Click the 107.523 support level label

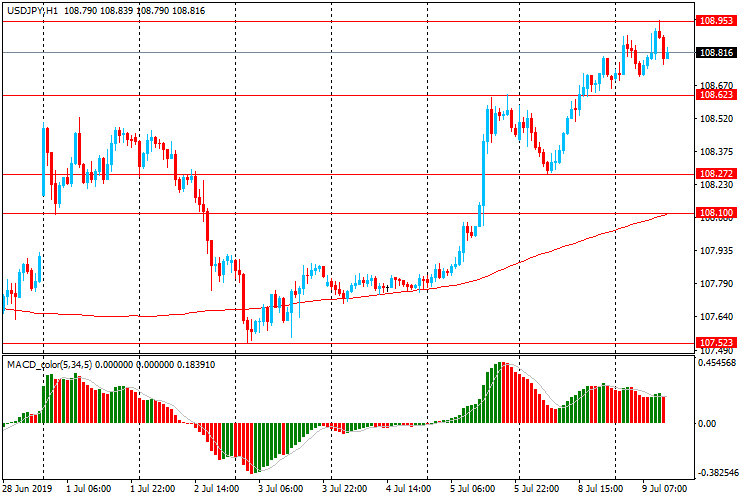(716, 342)
